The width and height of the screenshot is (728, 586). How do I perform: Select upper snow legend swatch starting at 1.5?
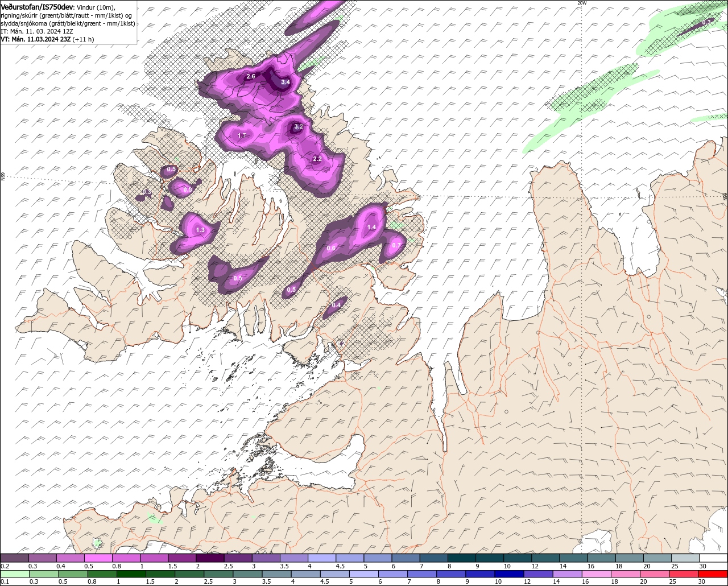[181, 558]
